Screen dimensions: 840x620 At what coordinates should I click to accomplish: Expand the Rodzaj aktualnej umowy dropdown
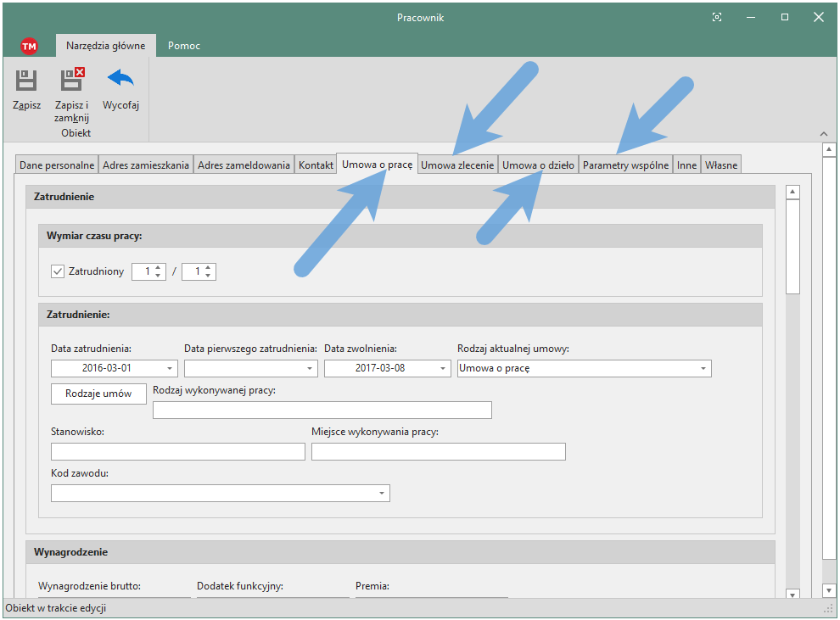[703, 369]
